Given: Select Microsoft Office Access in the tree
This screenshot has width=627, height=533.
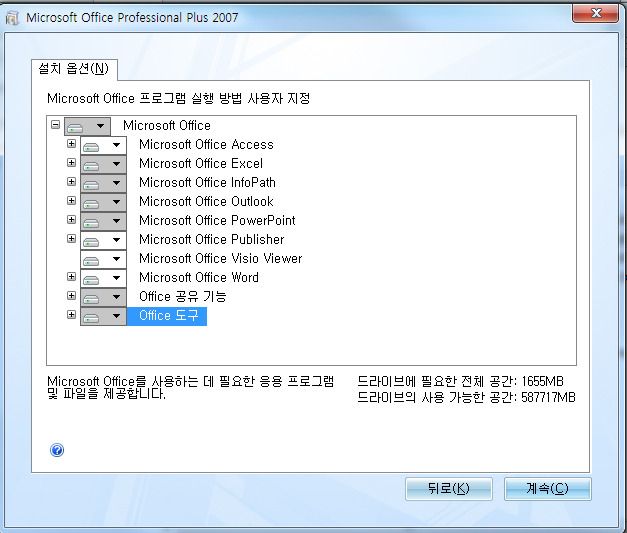Looking at the screenshot, I should (206, 144).
